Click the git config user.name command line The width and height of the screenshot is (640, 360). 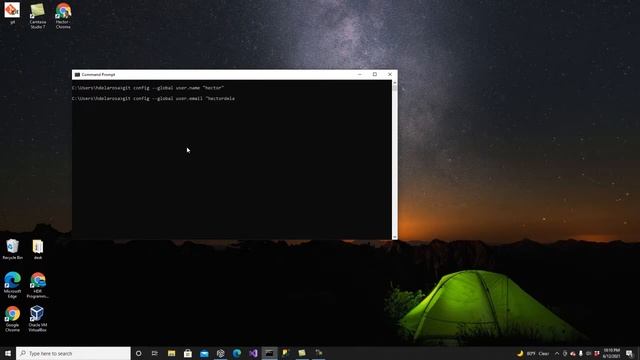coord(148,88)
